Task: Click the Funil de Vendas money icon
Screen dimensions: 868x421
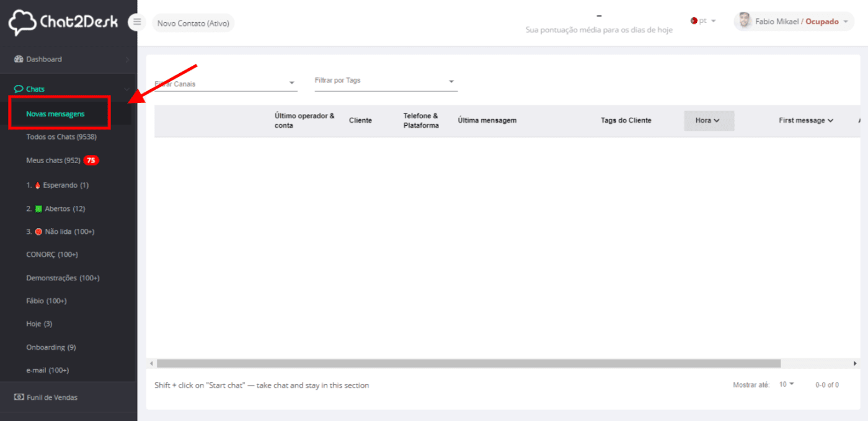Action: (19, 397)
